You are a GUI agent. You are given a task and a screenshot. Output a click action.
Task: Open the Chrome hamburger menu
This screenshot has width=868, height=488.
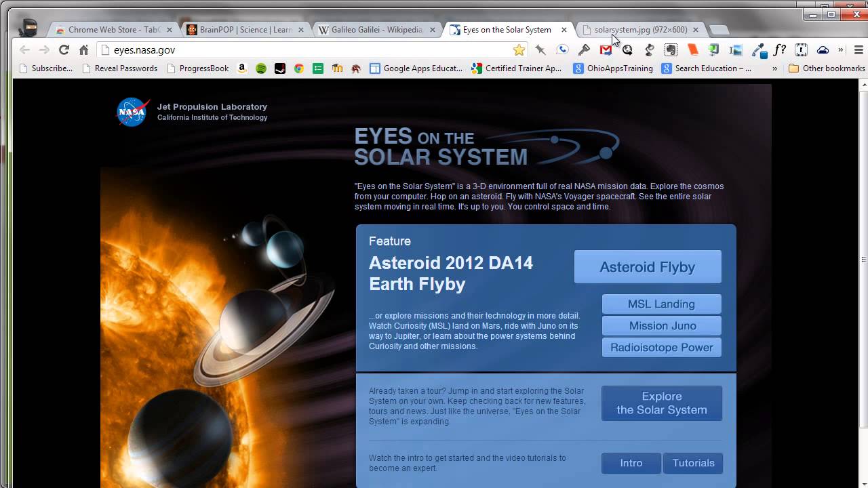pyautogui.click(x=859, y=49)
